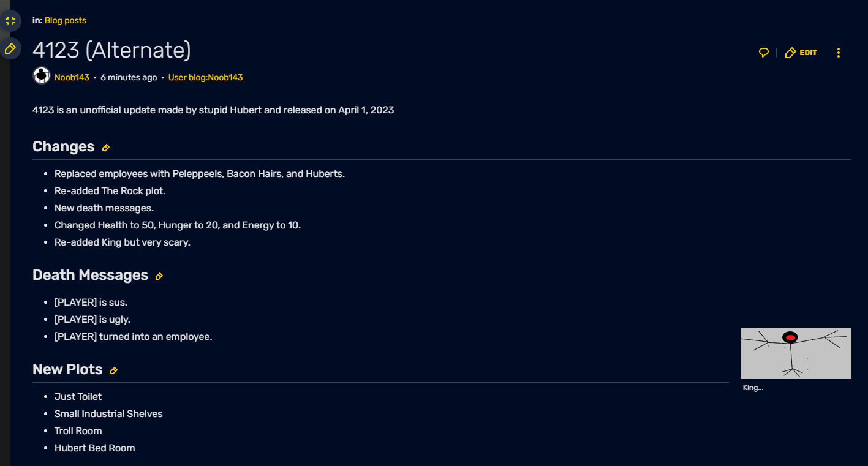Open the User blog:Noob143 link

[x=205, y=78]
